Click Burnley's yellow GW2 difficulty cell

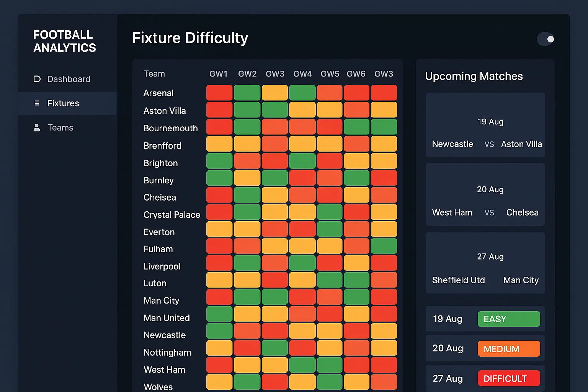coord(247,178)
